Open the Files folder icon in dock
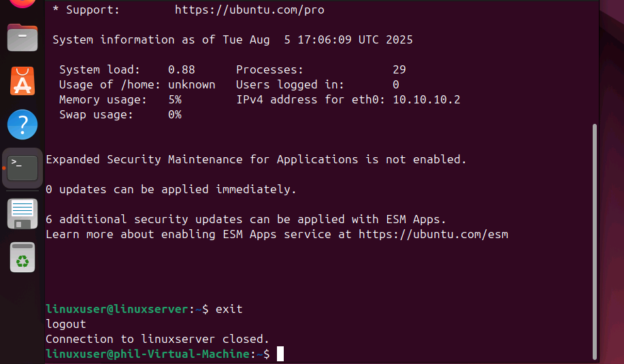Image resolution: width=624 pixels, height=364 pixels. [x=22, y=38]
